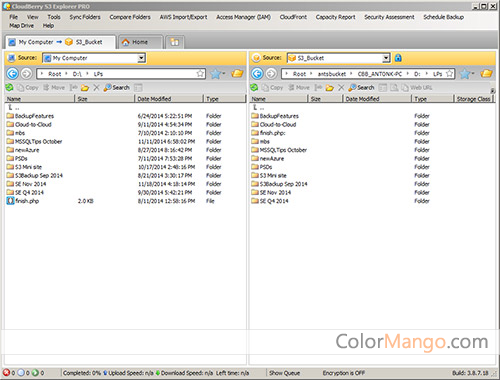
Task: Bookmark right path with star in address box
Action: 449,73
